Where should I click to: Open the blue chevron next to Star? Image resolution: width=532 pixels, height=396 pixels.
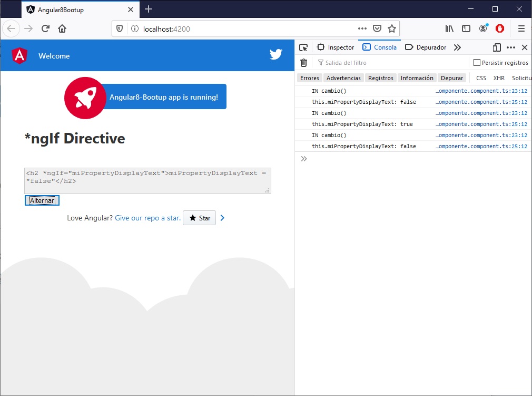click(222, 217)
